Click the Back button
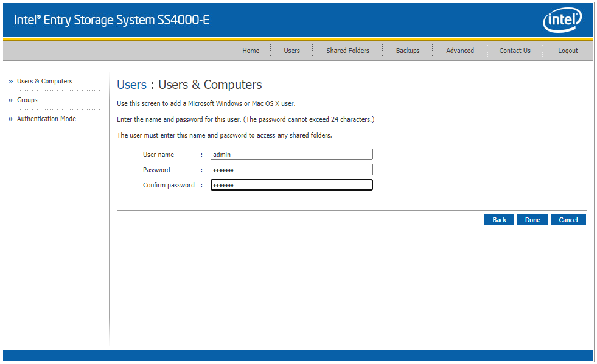 [x=499, y=220]
